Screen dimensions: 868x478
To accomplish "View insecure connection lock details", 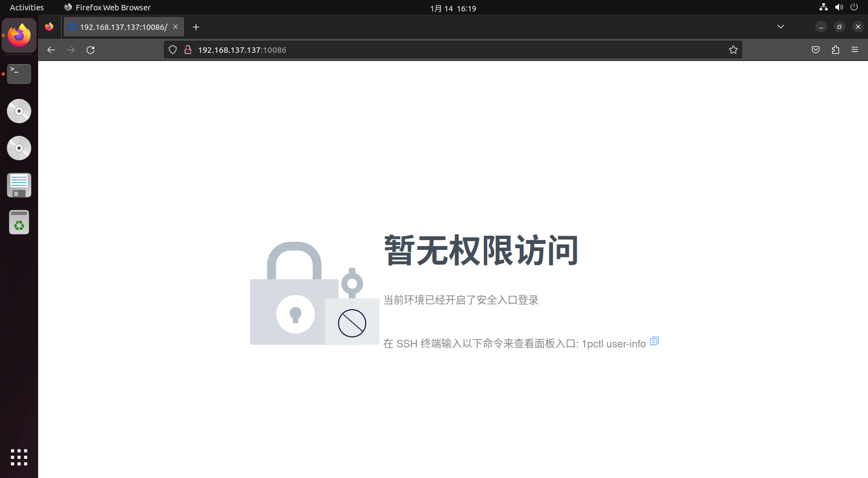I will [x=188, y=50].
